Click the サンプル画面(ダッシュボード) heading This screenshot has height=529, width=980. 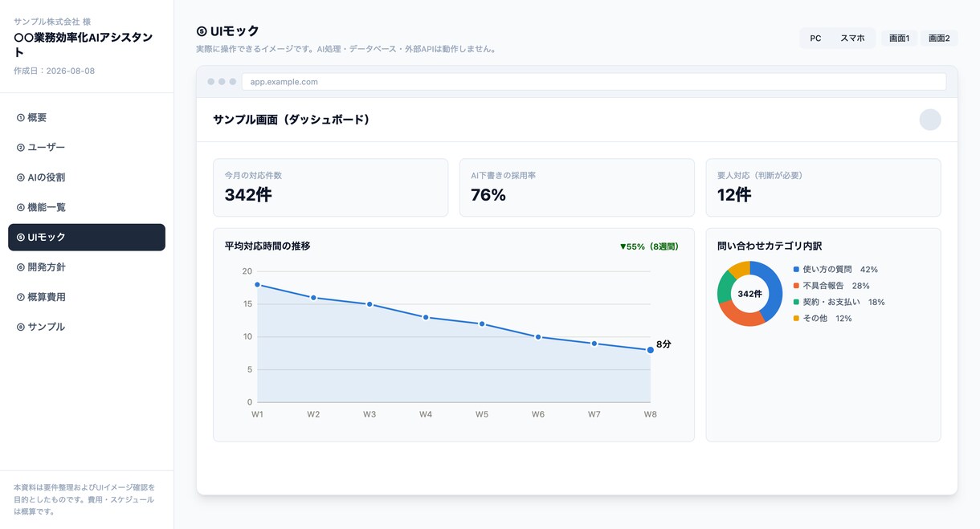click(x=292, y=120)
